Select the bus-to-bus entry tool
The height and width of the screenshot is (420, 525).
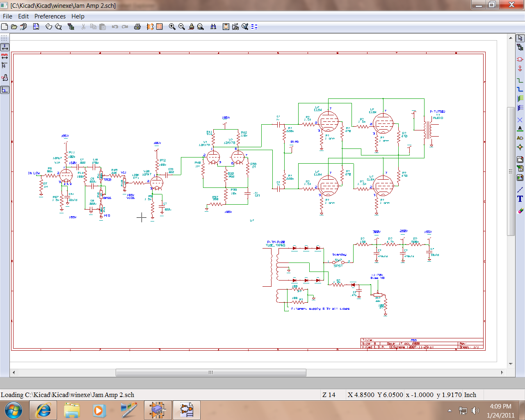click(520, 108)
